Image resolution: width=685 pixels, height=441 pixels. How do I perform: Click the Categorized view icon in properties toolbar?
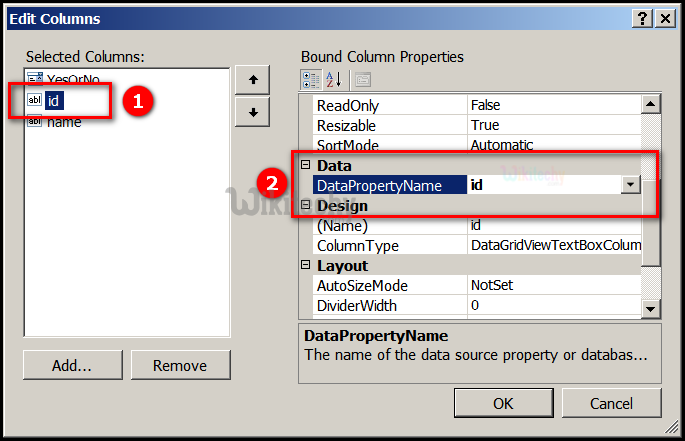pyautogui.click(x=310, y=79)
